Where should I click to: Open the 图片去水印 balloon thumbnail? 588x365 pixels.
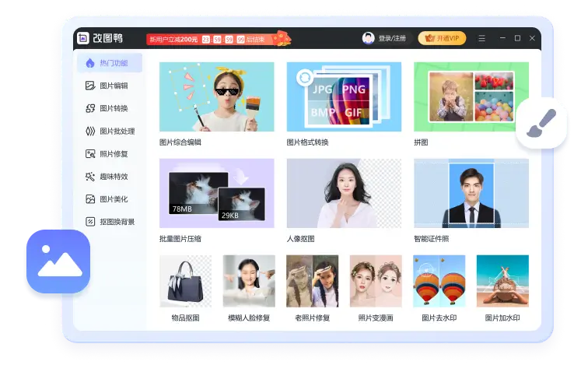pos(439,281)
